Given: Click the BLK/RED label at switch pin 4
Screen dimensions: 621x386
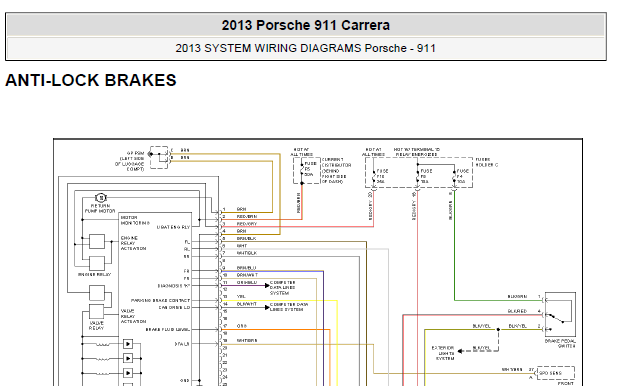Looking at the screenshot, I should (517, 311).
